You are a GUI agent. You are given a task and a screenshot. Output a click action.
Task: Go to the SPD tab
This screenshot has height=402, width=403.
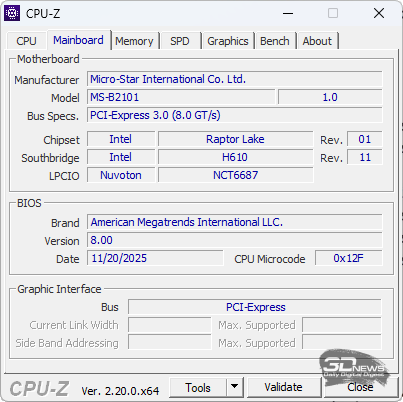coord(180,41)
